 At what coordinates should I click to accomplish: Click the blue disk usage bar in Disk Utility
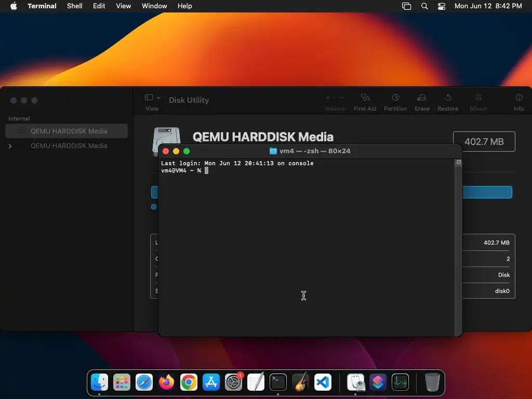click(487, 192)
